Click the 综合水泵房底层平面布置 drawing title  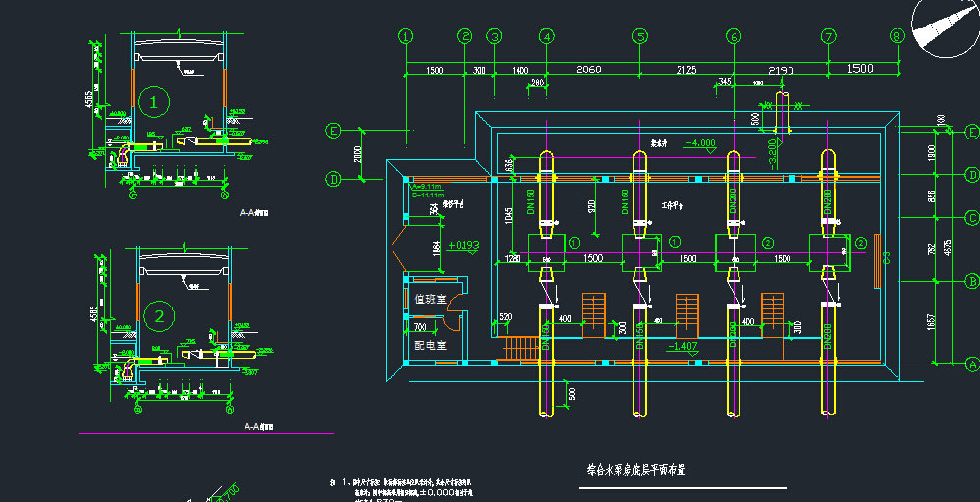point(636,470)
